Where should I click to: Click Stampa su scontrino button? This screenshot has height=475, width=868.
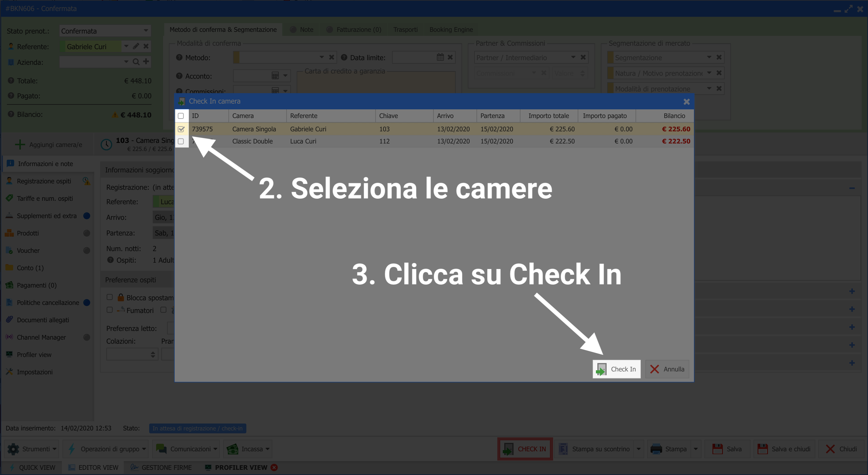pyautogui.click(x=594, y=449)
